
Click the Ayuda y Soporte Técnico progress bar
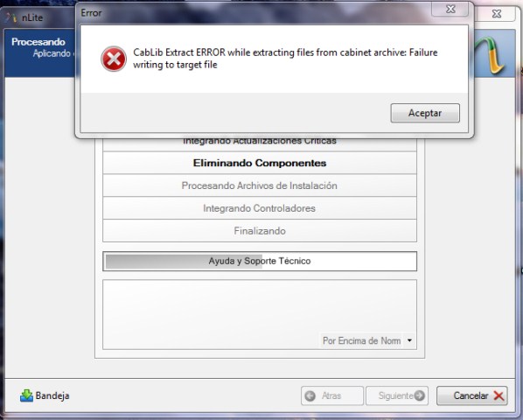click(260, 262)
